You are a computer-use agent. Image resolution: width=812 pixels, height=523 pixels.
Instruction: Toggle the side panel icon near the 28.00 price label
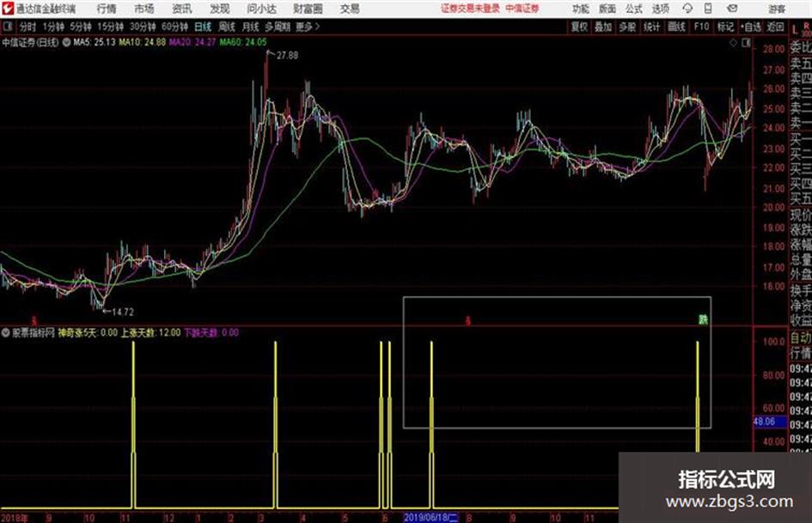[x=746, y=43]
